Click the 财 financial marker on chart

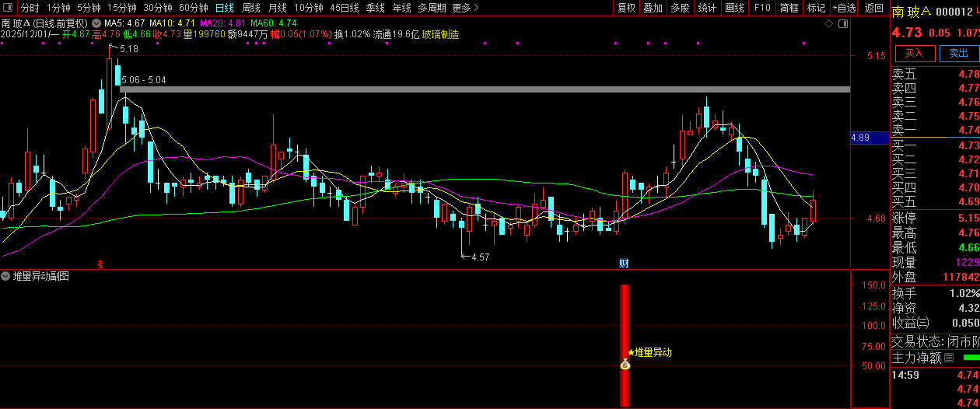624,263
